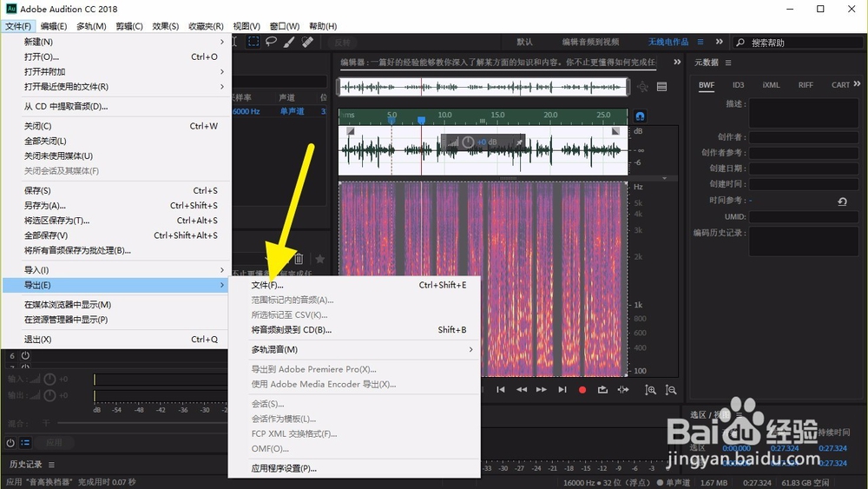Start recording with the red record button
868x489 pixels.
pos(582,390)
